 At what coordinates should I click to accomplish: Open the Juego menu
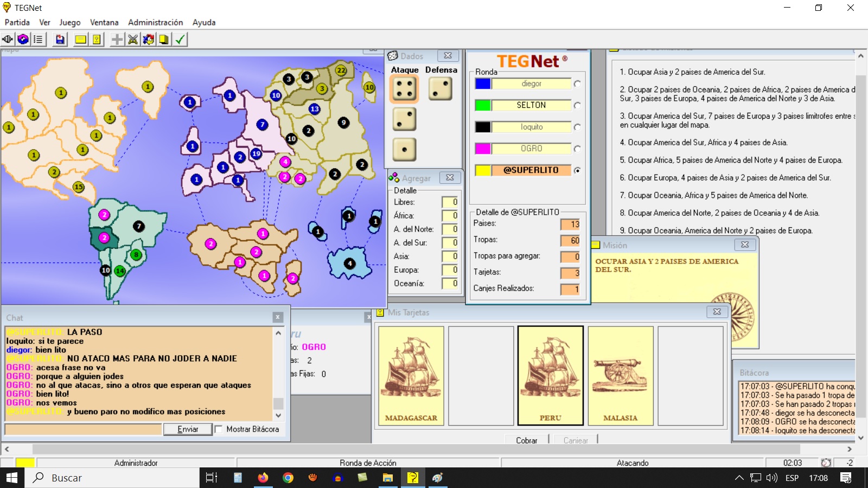[69, 22]
